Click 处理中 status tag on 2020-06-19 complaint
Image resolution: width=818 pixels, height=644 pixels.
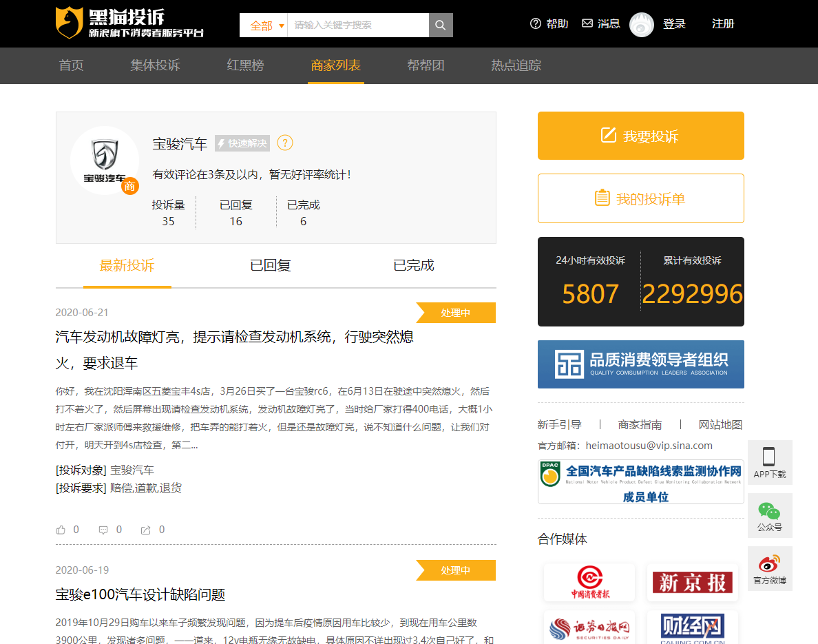(456, 570)
